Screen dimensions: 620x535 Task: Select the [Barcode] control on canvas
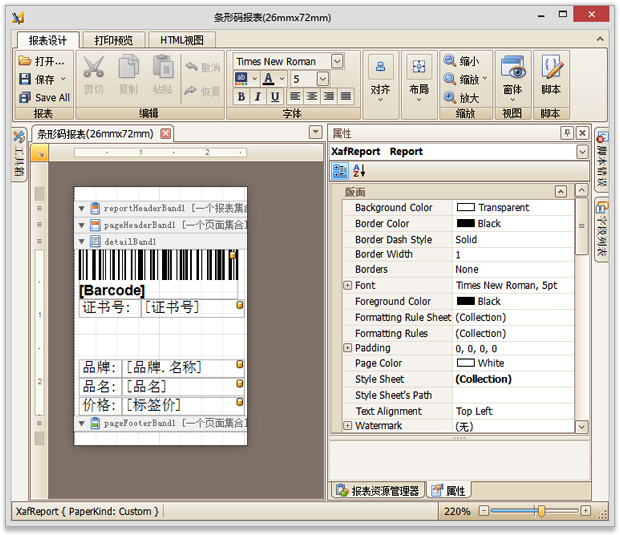pos(158,274)
